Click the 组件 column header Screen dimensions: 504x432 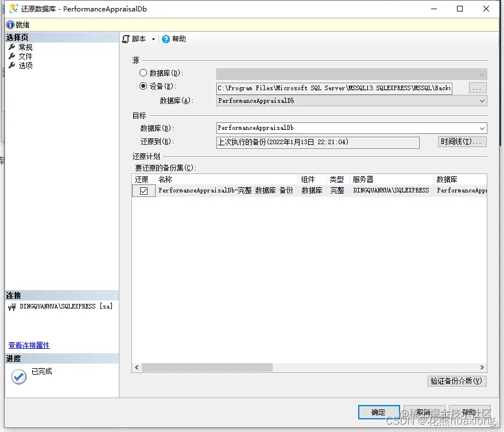click(x=312, y=179)
